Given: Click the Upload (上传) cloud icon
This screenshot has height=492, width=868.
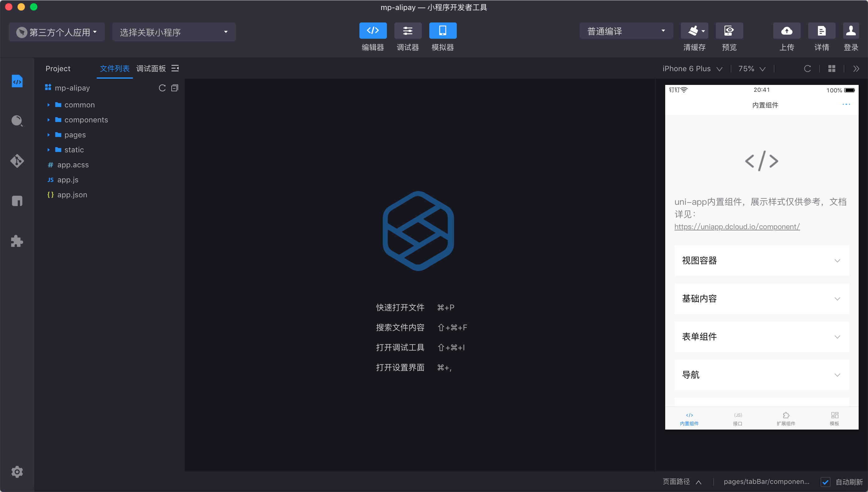Looking at the screenshot, I should [x=786, y=31].
